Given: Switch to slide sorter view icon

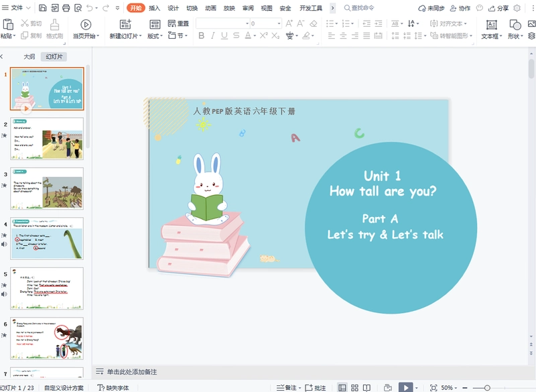Looking at the screenshot, I should coord(354,387).
